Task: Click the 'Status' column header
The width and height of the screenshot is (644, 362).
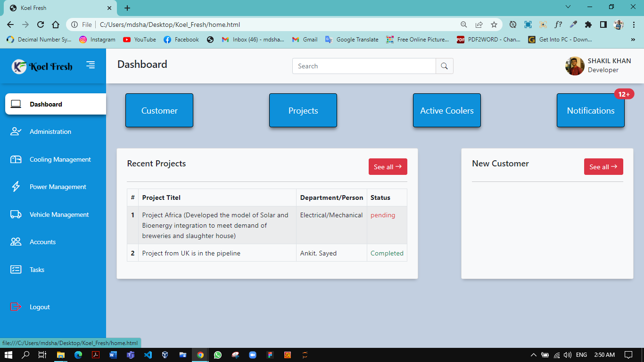Action: (x=380, y=197)
